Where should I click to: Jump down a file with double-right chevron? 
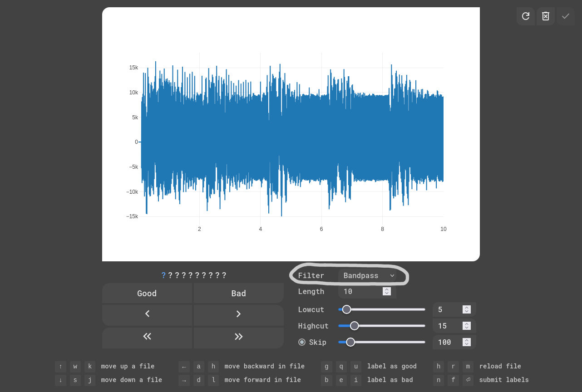point(238,336)
